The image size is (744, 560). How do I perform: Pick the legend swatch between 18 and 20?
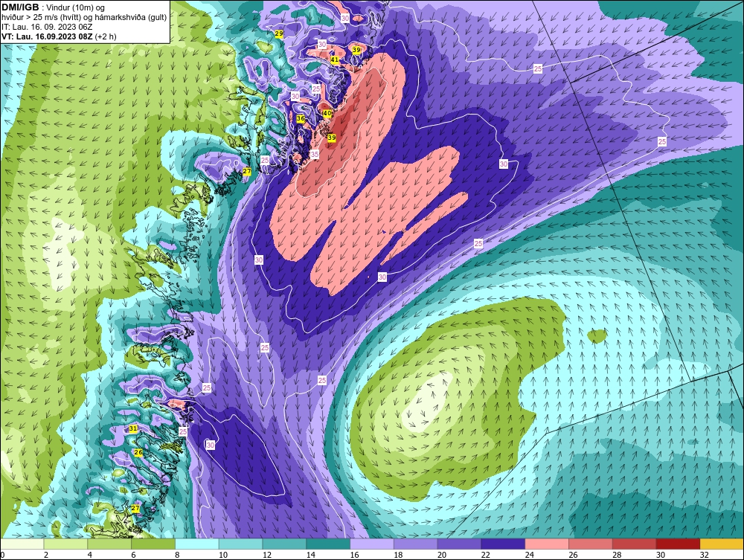point(416,544)
